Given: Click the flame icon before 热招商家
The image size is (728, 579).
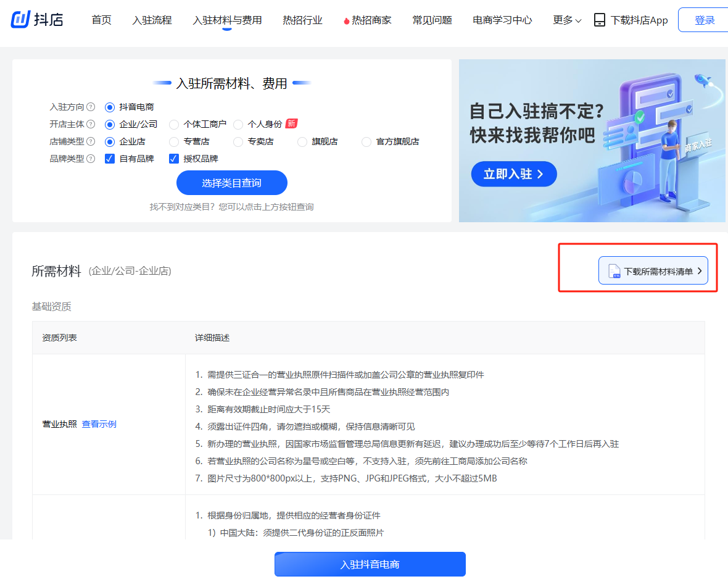Looking at the screenshot, I should [x=346, y=21].
